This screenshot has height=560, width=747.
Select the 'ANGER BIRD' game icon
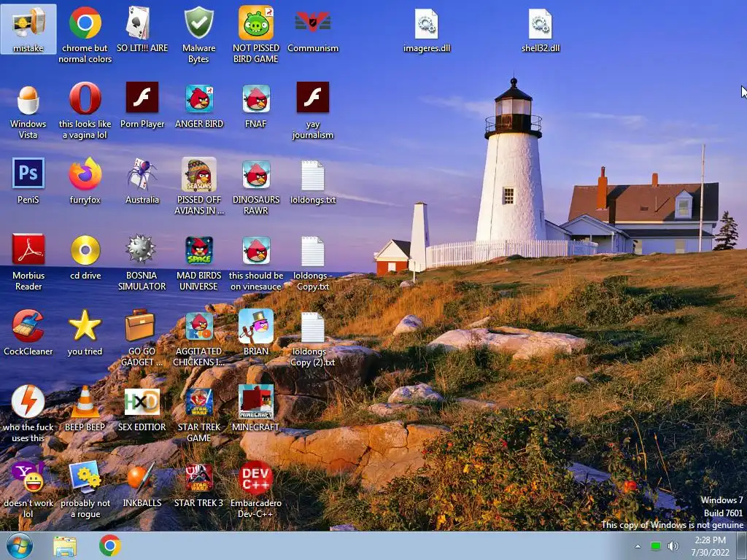(198, 106)
